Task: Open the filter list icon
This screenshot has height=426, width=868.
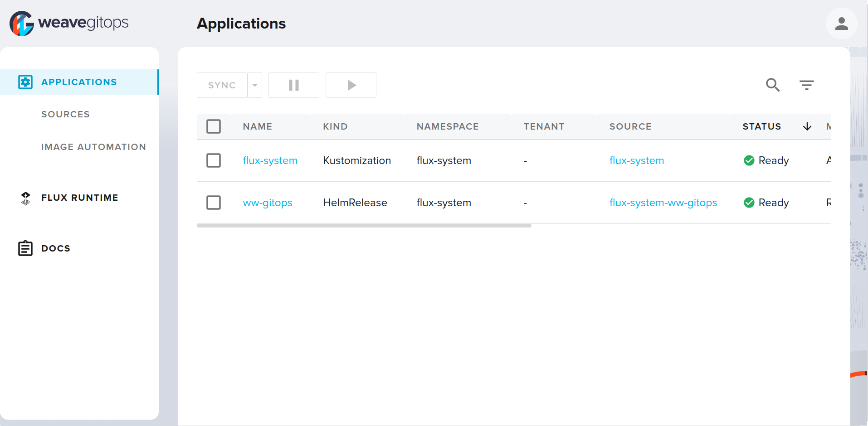Action: [806, 85]
